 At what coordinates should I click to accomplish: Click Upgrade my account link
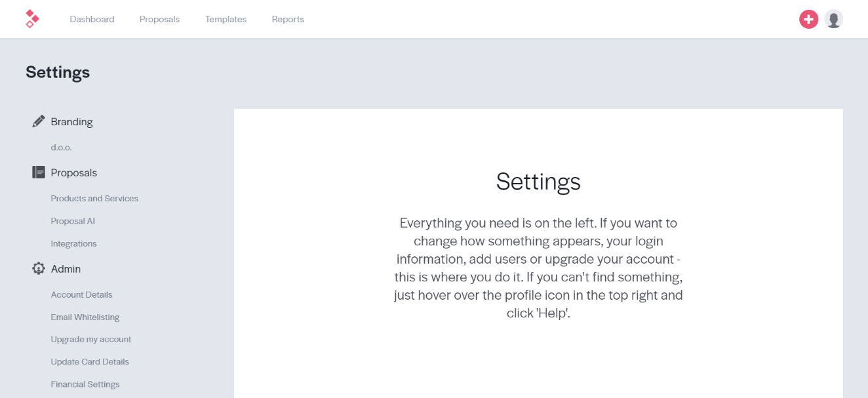[x=91, y=339]
